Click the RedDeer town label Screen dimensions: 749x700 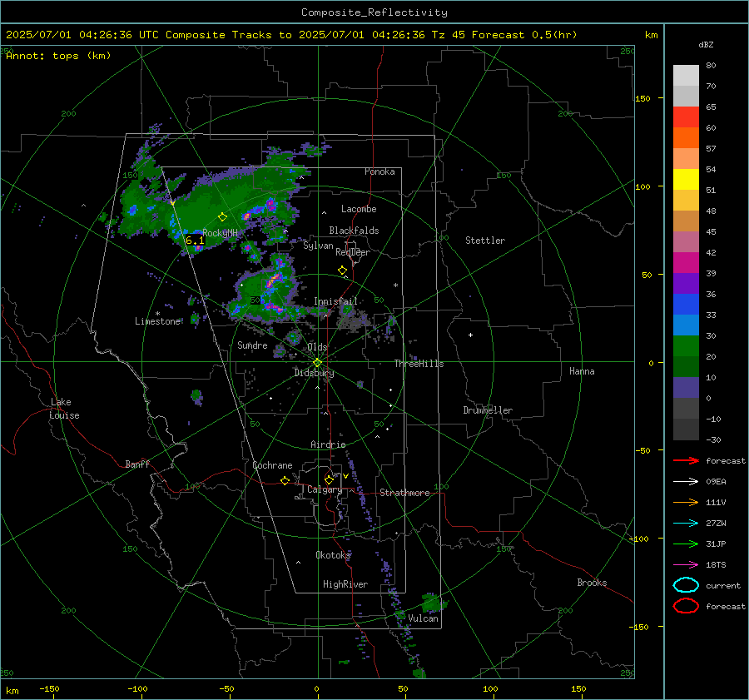353,252
